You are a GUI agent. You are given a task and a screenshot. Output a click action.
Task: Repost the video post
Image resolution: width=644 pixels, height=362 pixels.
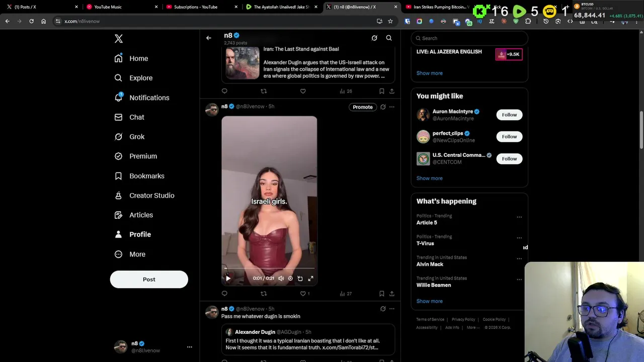[x=264, y=294]
